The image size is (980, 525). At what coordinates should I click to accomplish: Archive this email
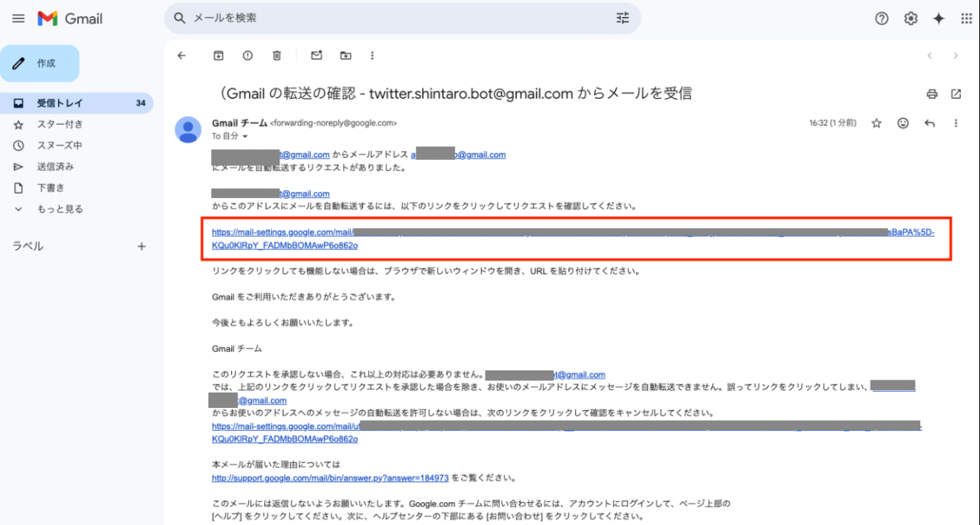coord(219,55)
